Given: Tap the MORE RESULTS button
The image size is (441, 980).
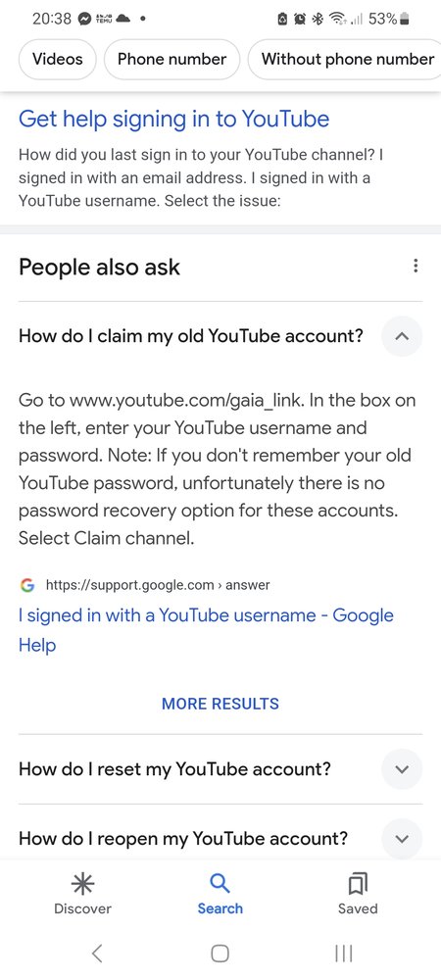Looking at the screenshot, I should tap(220, 704).
